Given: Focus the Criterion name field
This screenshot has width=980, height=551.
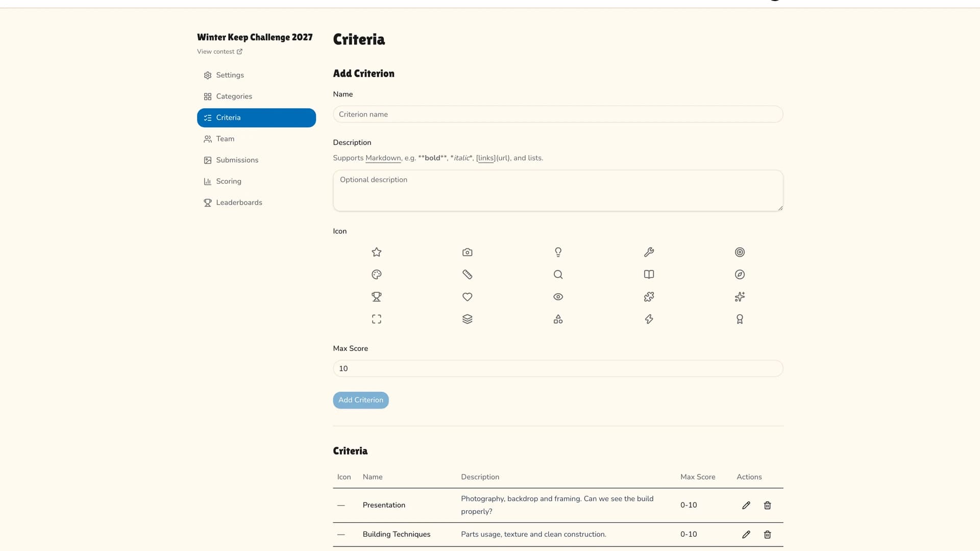Looking at the screenshot, I should pyautogui.click(x=558, y=114).
